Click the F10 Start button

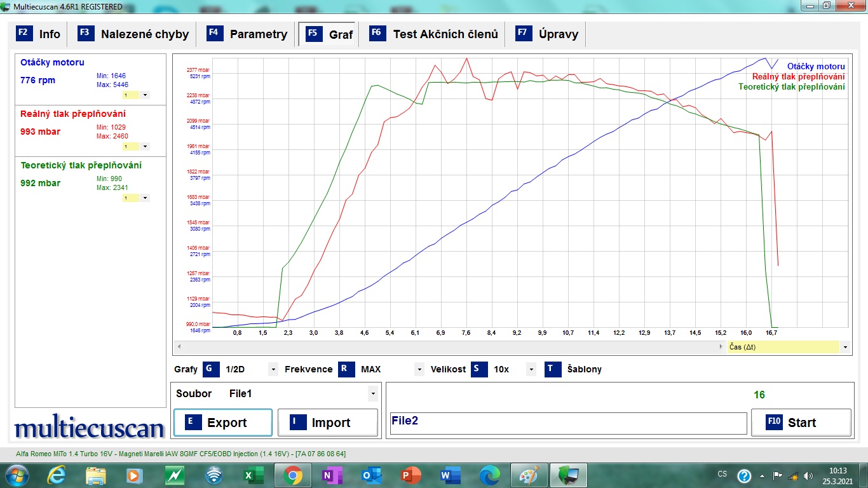pos(801,423)
